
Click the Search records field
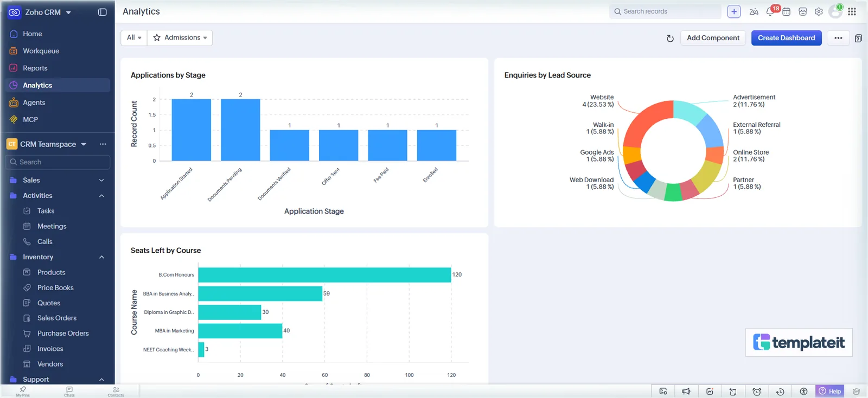tap(665, 11)
